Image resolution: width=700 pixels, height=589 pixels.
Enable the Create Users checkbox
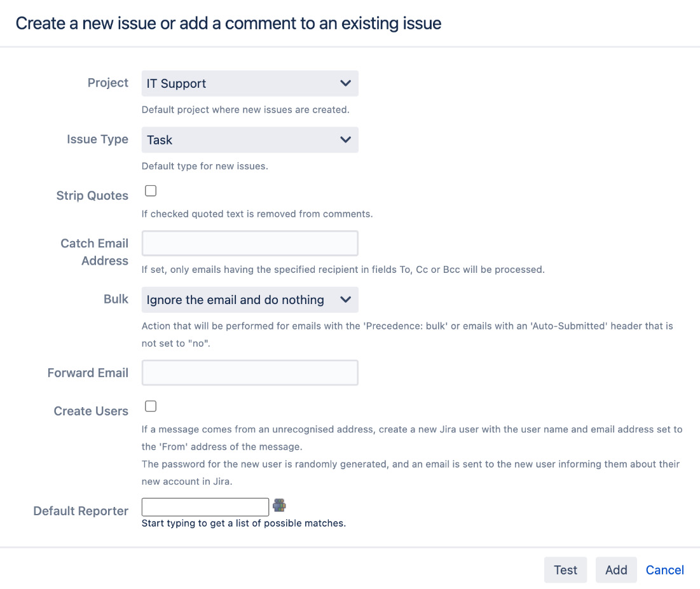150,406
